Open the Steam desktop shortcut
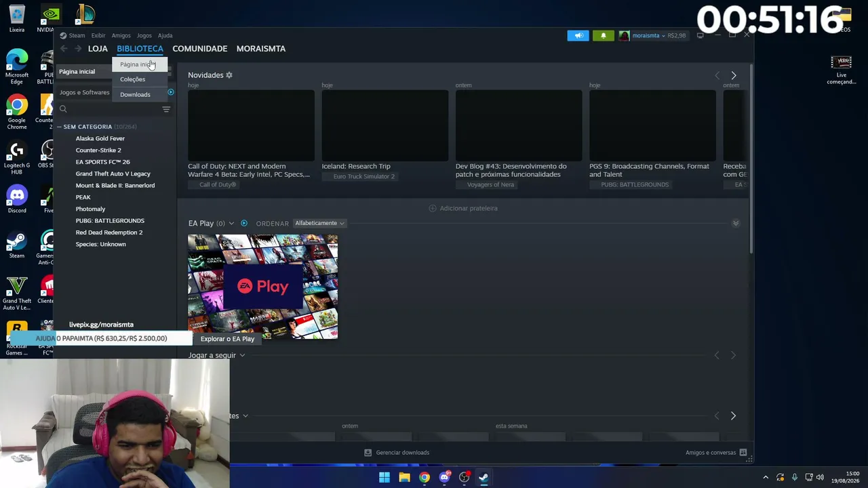 [17, 245]
